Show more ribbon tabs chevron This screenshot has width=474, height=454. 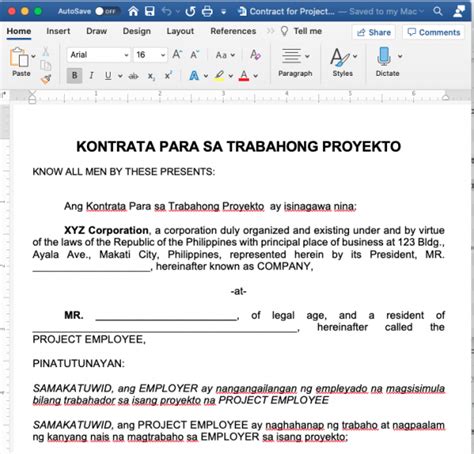270,31
